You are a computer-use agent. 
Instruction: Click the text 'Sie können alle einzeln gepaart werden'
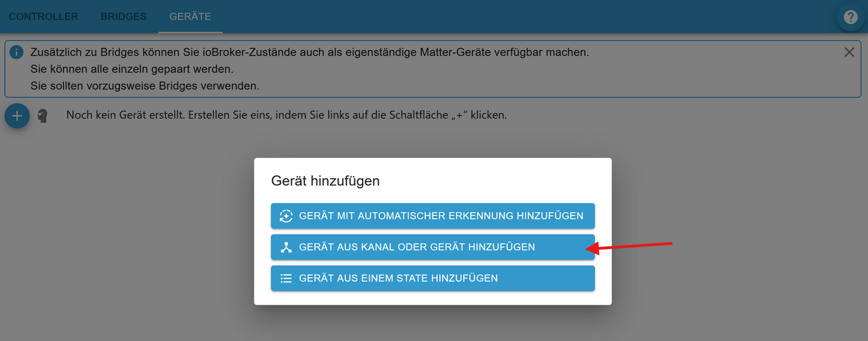132,70
